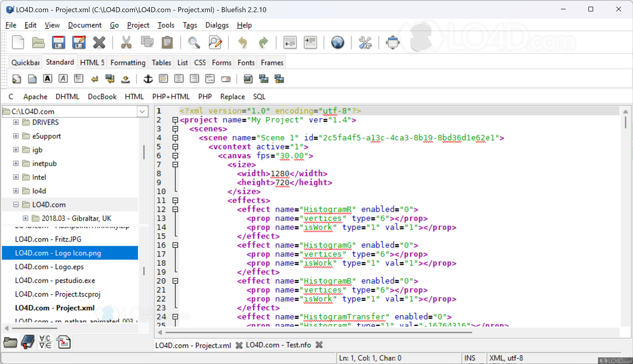Expand the DRIVERS folder
Image resolution: width=633 pixels, height=364 pixels.
tap(16, 122)
